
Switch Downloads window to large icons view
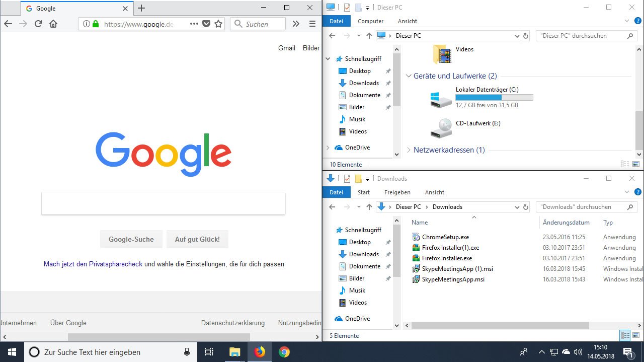click(636, 335)
